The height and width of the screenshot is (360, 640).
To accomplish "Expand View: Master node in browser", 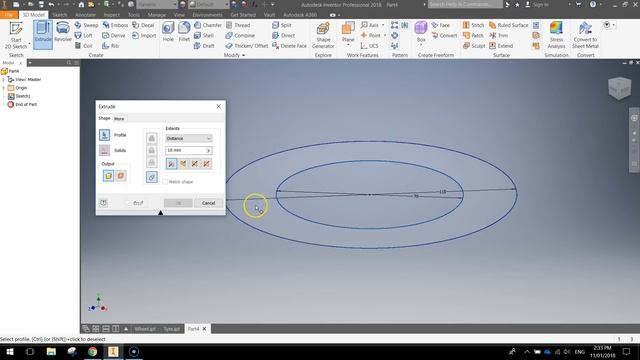I will (x=4, y=79).
